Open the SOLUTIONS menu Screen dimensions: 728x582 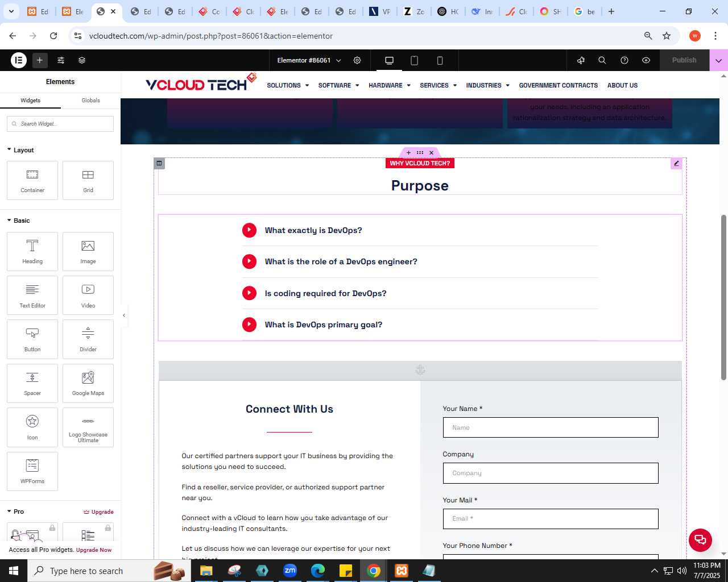[288, 85]
